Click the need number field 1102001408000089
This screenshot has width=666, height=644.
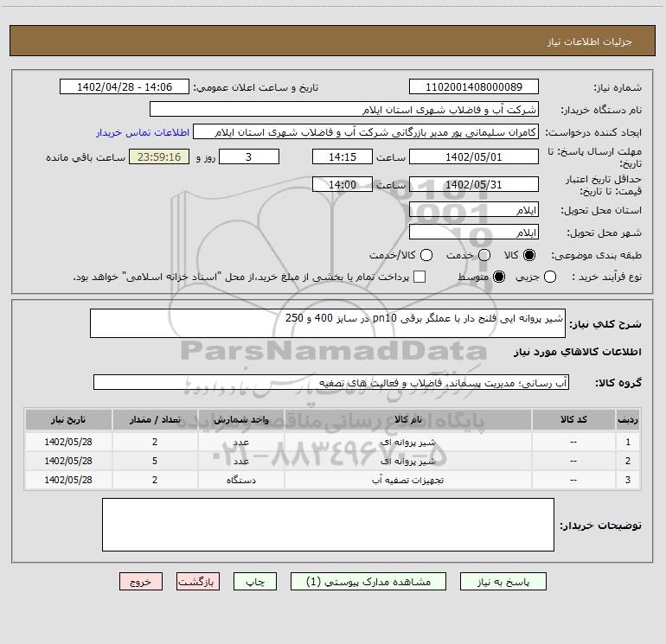pos(474,87)
